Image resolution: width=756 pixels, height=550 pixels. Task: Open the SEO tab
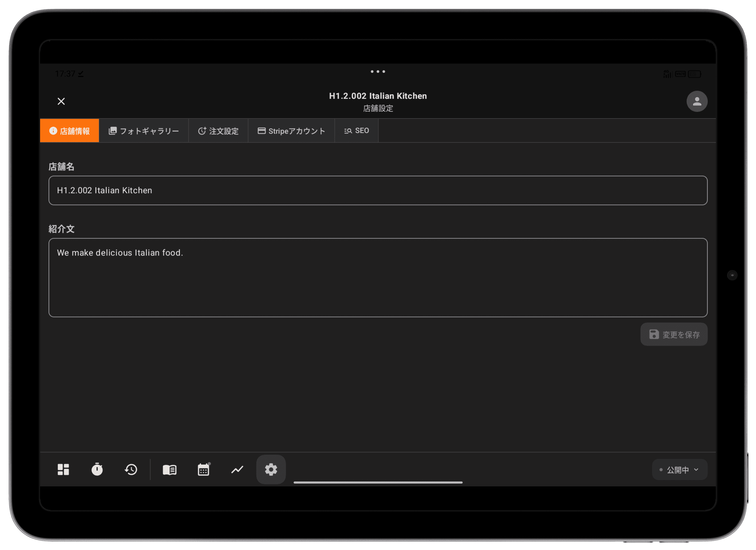356,131
